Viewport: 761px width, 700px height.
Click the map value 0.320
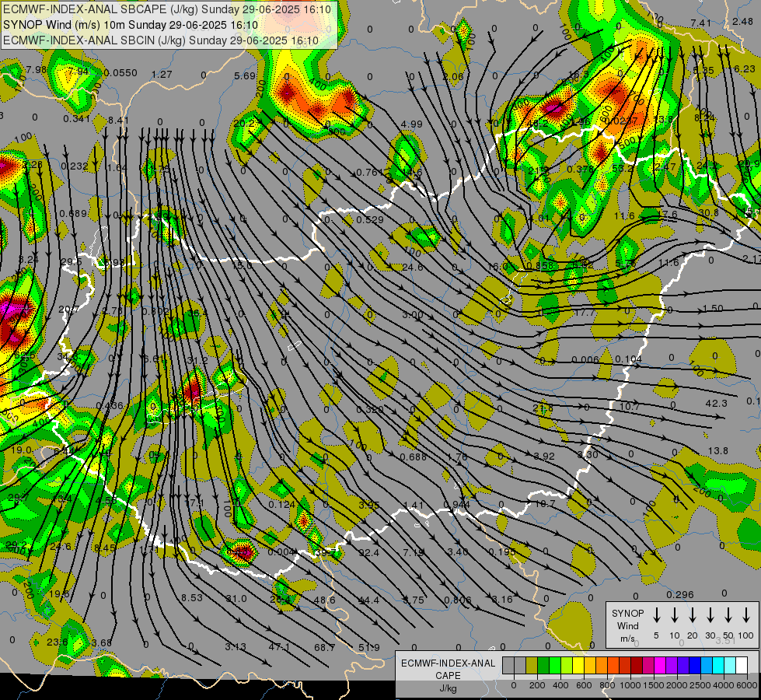pos(370,410)
